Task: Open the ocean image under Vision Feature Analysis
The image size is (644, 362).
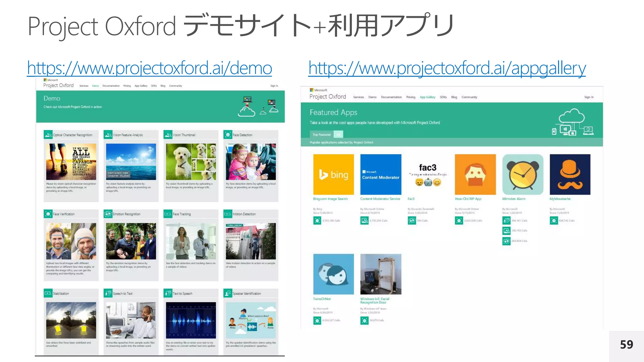Action: pos(131,162)
